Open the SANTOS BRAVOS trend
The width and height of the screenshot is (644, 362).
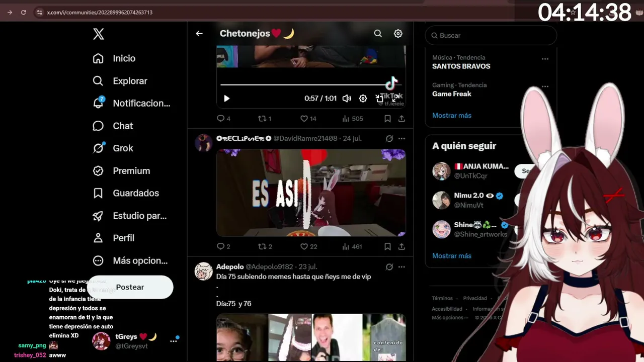[x=461, y=66]
